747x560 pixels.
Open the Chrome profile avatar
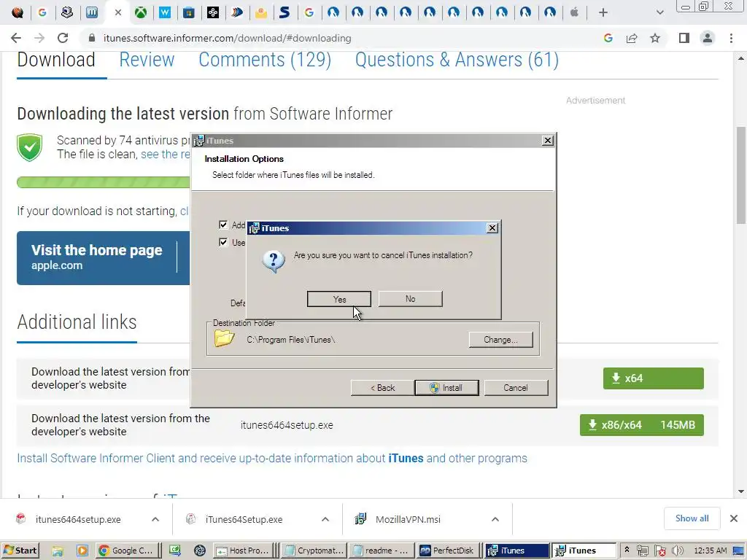pyautogui.click(x=708, y=38)
